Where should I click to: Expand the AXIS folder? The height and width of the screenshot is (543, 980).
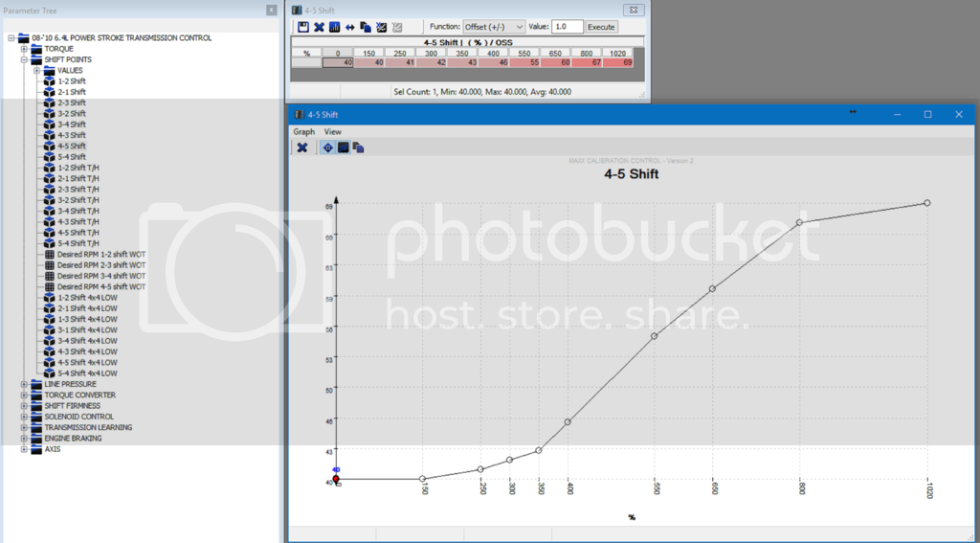(24, 449)
